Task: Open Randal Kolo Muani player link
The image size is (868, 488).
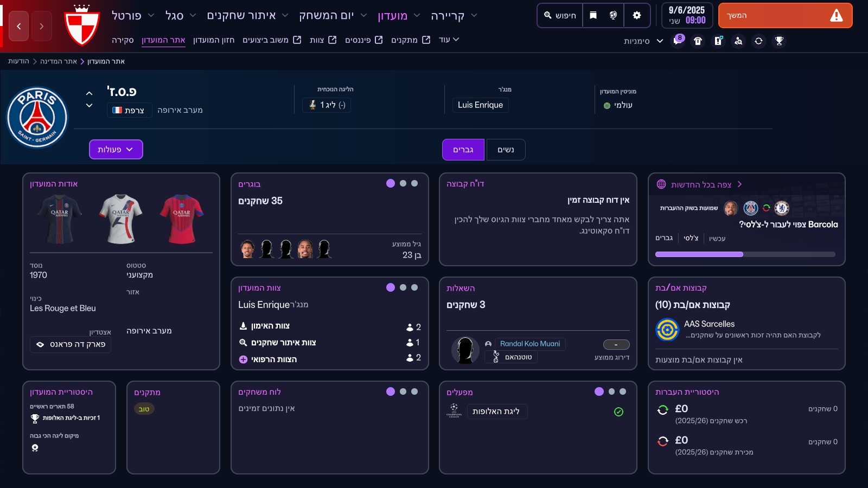Action: (x=530, y=344)
